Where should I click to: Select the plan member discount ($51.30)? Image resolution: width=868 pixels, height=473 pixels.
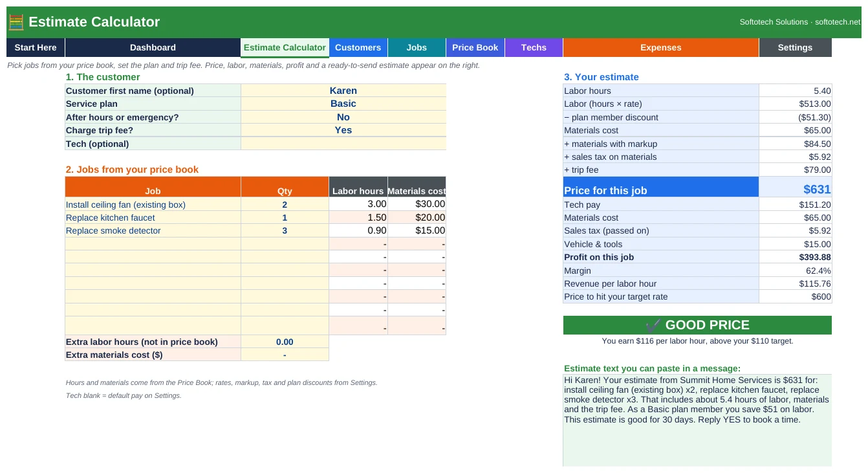point(796,117)
